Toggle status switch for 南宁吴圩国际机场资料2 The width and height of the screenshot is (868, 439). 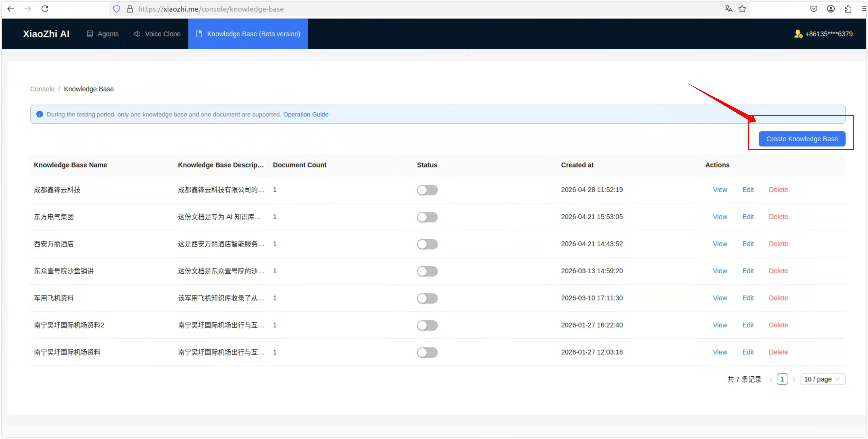coord(427,325)
